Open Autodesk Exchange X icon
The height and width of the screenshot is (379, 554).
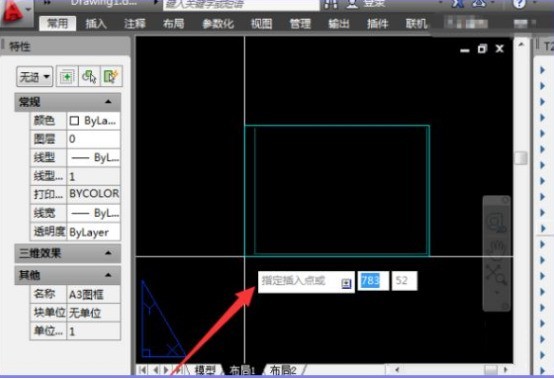coord(458,4)
